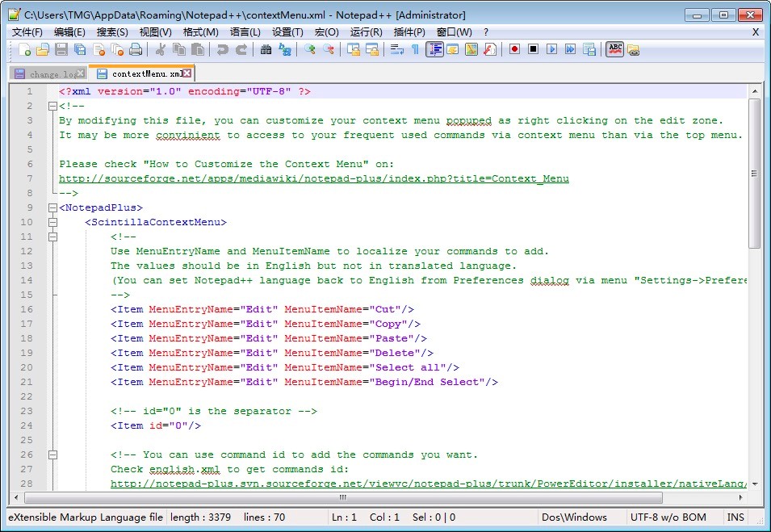This screenshot has height=532, width=771.
Task: Collapse the ScintillaContextMenu fold marker
Action: point(52,222)
